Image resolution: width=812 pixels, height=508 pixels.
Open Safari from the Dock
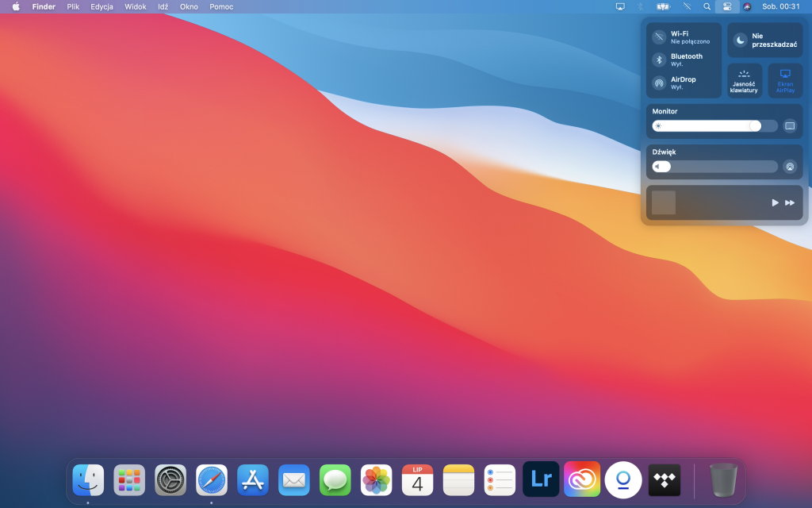[211, 479]
